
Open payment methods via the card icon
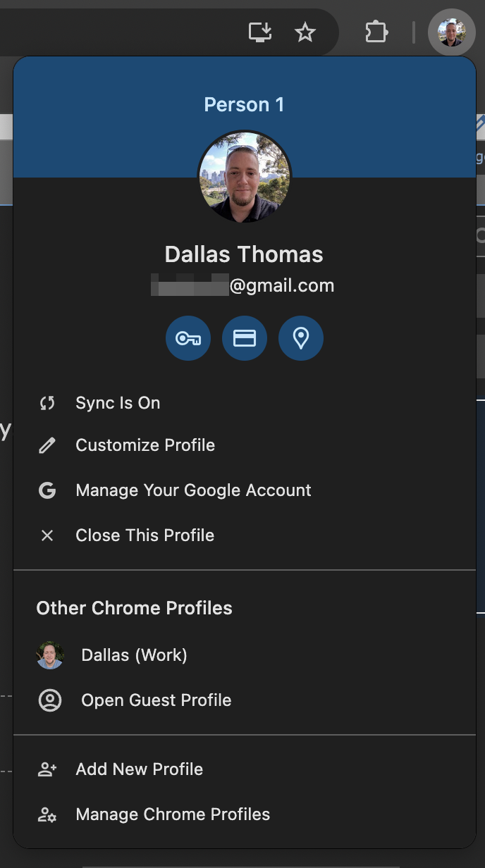tap(245, 339)
